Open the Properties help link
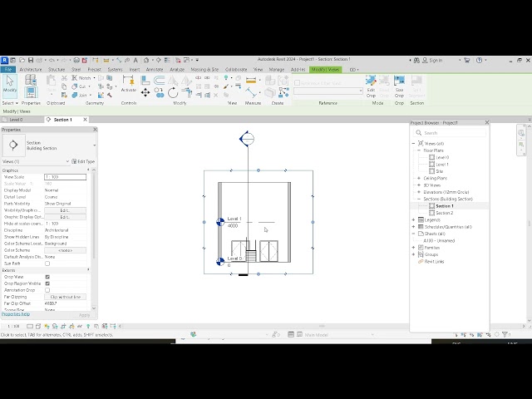Viewport: 532px width, 399px height. pyautogui.click(x=16, y=314)
